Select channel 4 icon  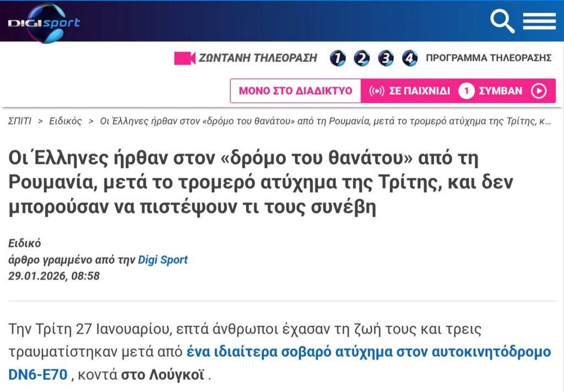point(410,58)
